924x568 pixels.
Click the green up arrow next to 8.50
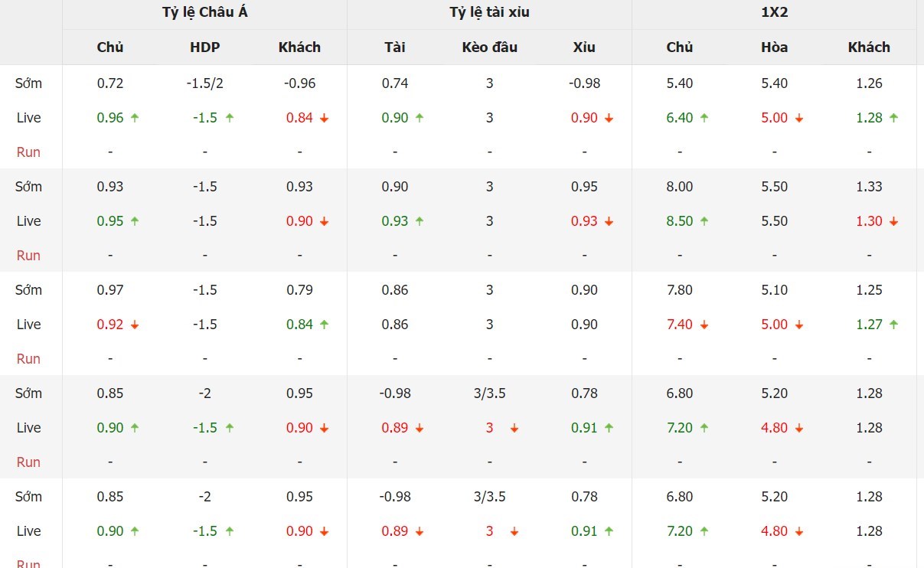click(x=704, y=221)
